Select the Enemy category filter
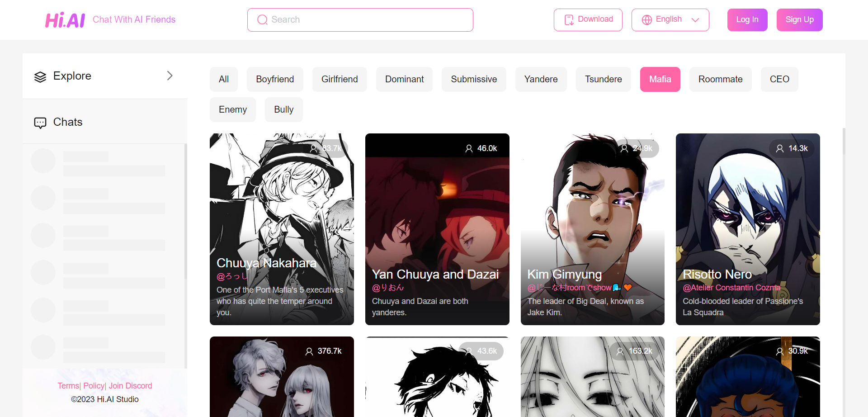The height and width of the screenshot is (417, 868). [x=233, y=109]
